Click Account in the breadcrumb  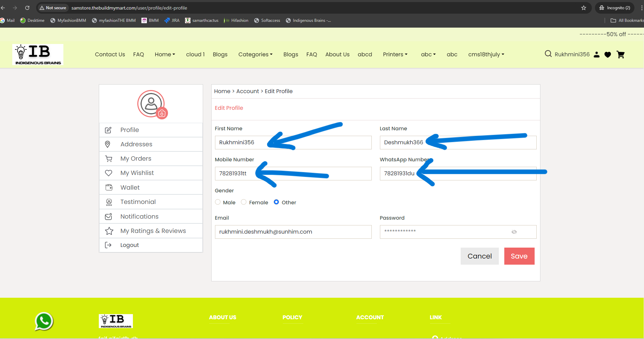248,91
